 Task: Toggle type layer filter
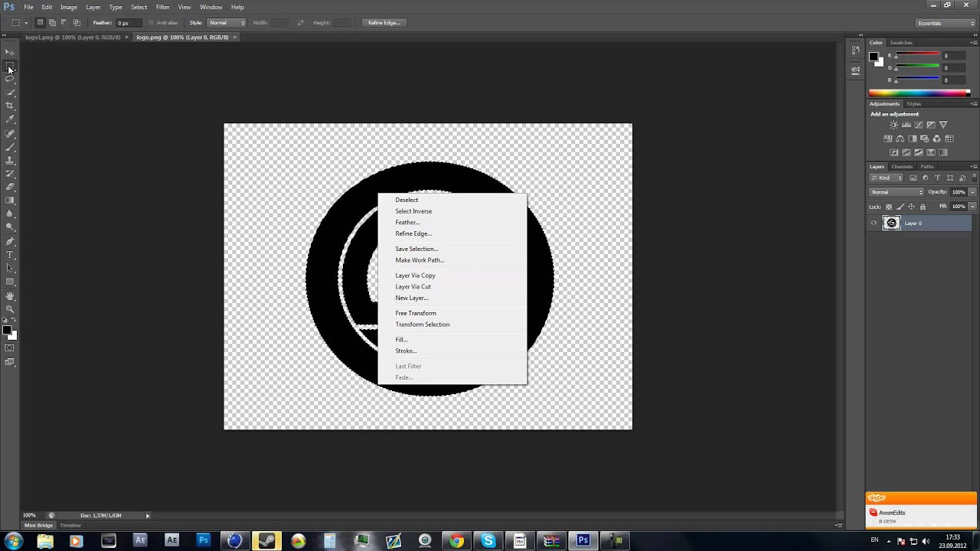(x=937, y=178)
